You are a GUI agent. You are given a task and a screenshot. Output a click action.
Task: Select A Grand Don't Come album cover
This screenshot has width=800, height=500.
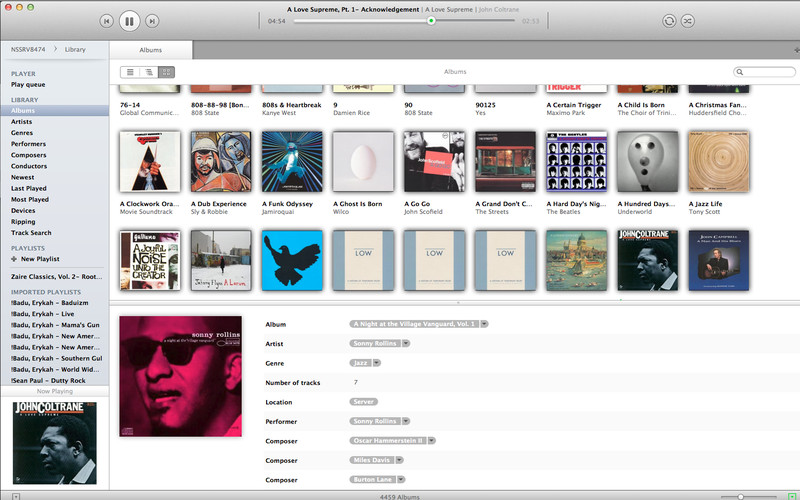(506, 161)
